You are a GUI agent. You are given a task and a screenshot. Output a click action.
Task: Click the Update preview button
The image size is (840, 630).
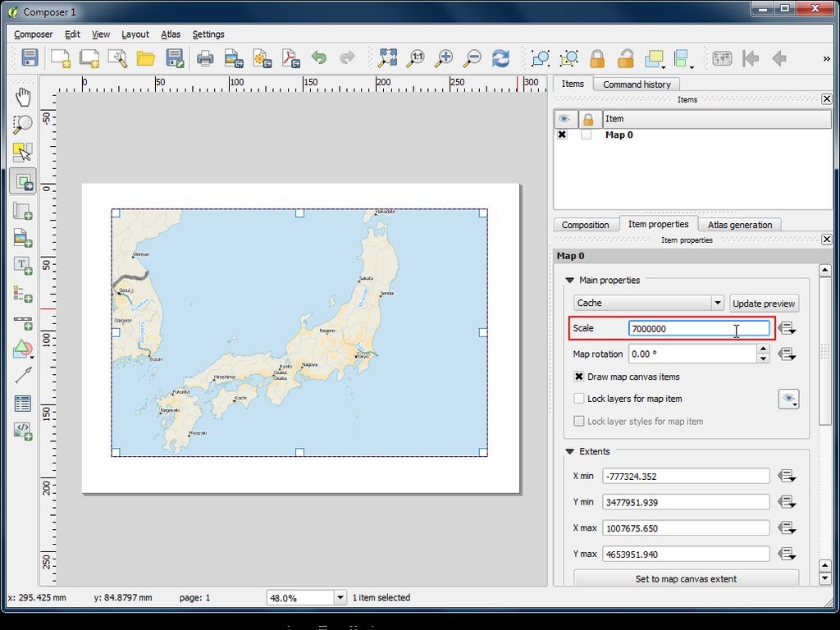pos(764,304)
